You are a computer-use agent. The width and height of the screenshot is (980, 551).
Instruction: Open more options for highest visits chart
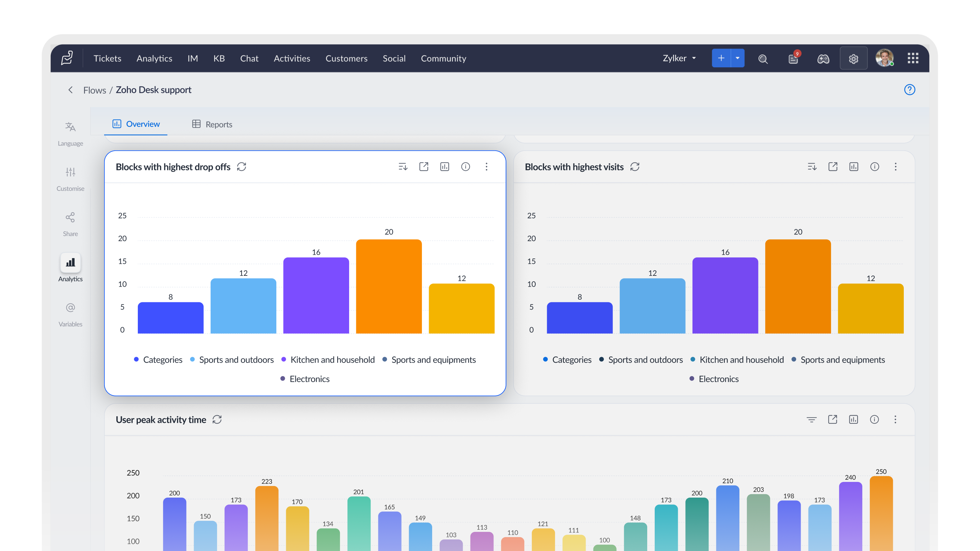(896, 167)
